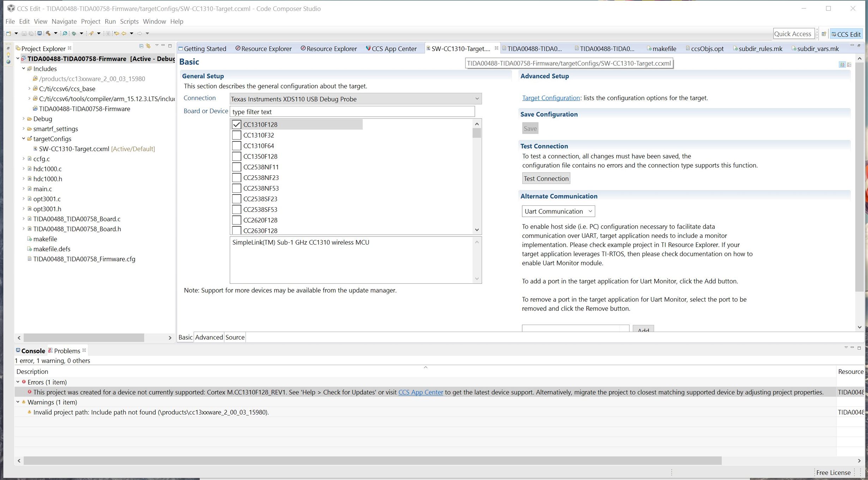
Task: Maximize the Project Explorer panel
Action: click(x=170, y=46)
